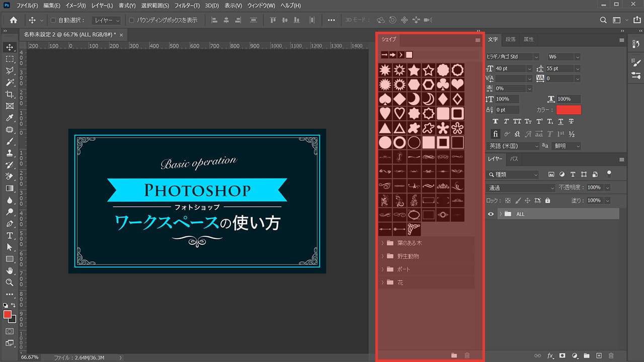
Task: Select the Brush tool
Action: point(10,141)
